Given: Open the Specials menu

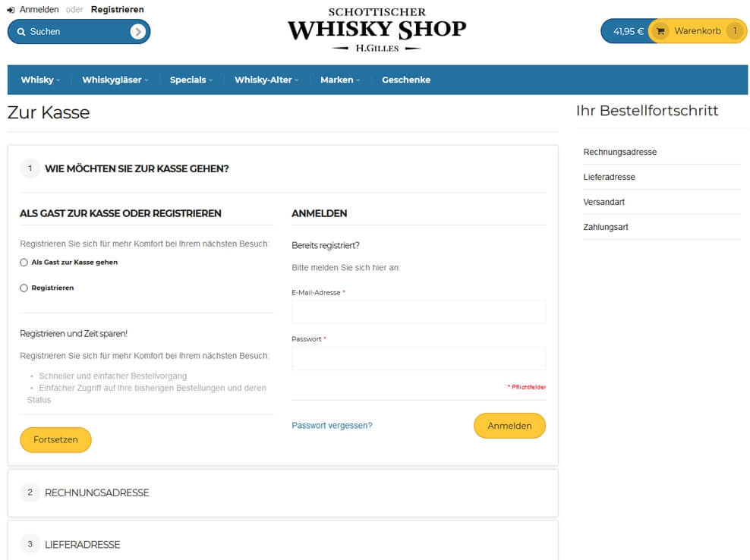Looking at the screenshot, I should coord(191,80).
